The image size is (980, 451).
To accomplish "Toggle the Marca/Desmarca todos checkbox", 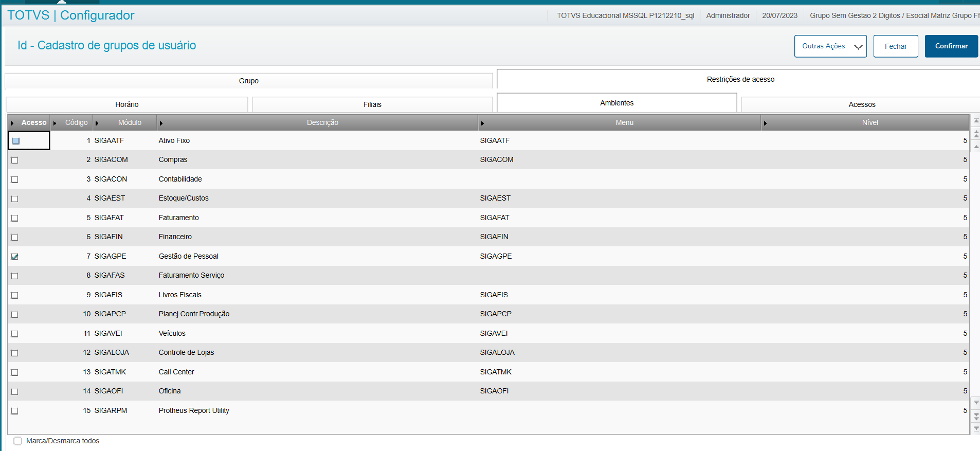I will click(x=18, y=441).
